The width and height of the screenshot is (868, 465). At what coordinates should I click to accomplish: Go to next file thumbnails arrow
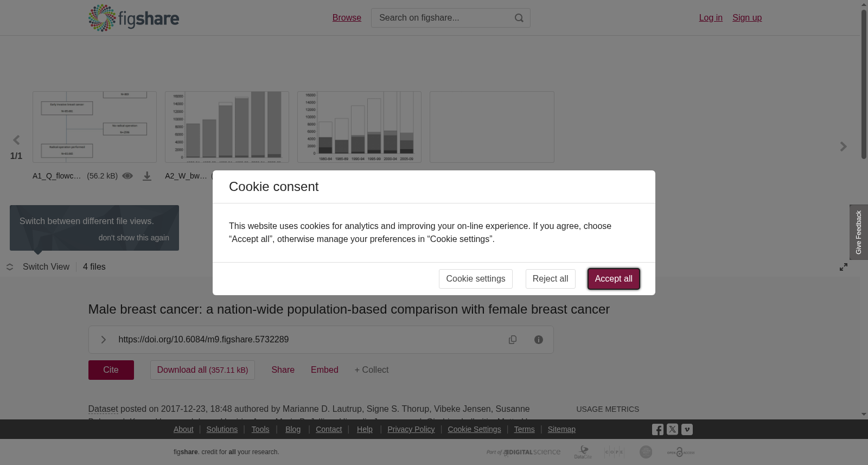(x=843, y=146)
